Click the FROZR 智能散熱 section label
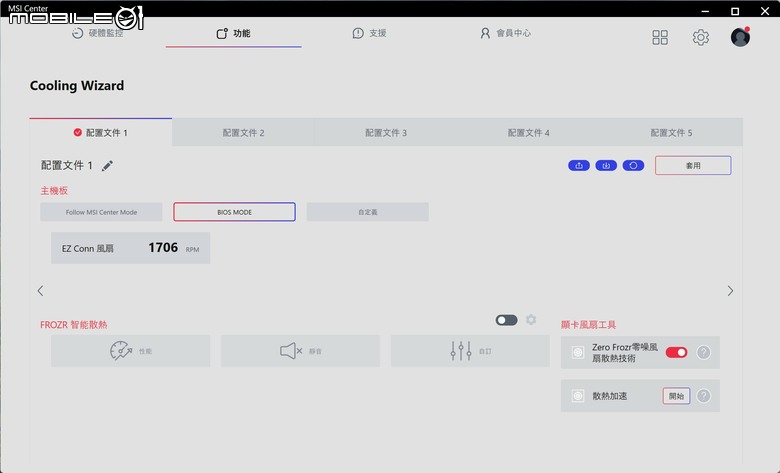The height and width of the screenshot is (473, 780). tap(74, 325)
